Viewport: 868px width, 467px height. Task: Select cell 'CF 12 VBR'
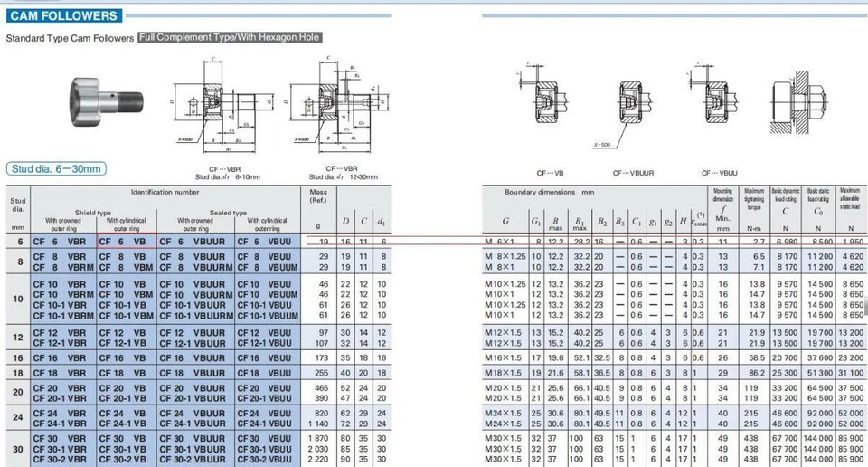point(60,333)
